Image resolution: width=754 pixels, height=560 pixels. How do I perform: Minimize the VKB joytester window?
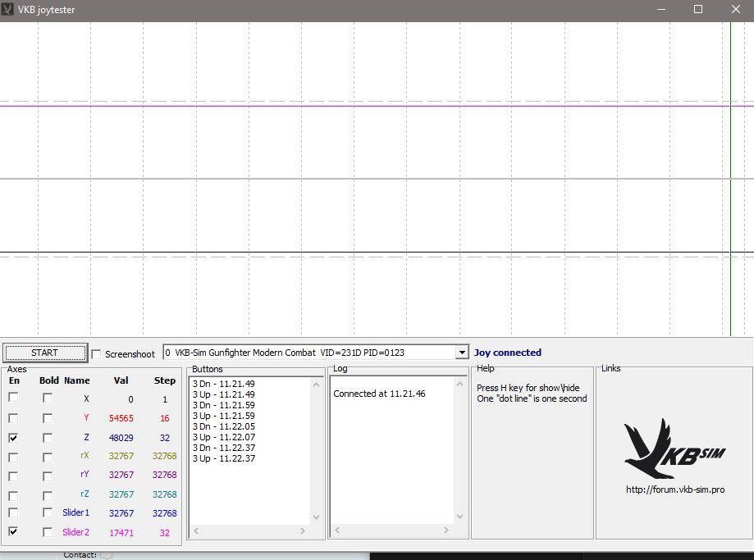[x=660, y=10]
